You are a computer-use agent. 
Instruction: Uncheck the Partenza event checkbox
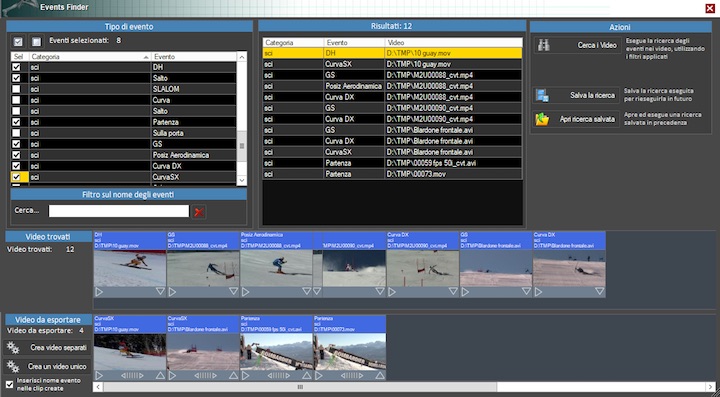click(x=16, y=122)
